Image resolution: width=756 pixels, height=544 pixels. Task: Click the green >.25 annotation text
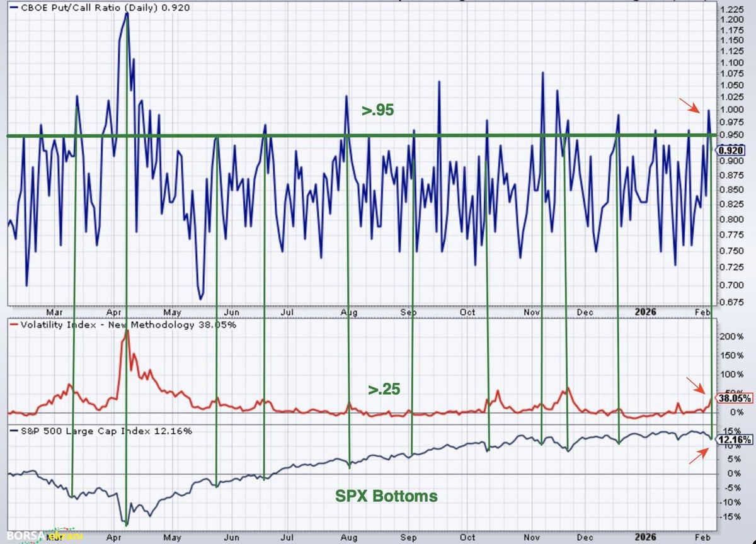384,390
